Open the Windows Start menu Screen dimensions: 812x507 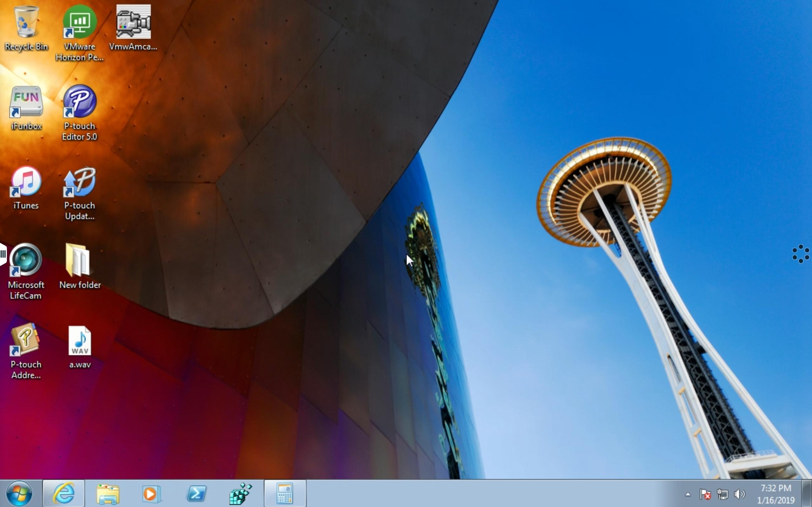[x=19, y=493]
